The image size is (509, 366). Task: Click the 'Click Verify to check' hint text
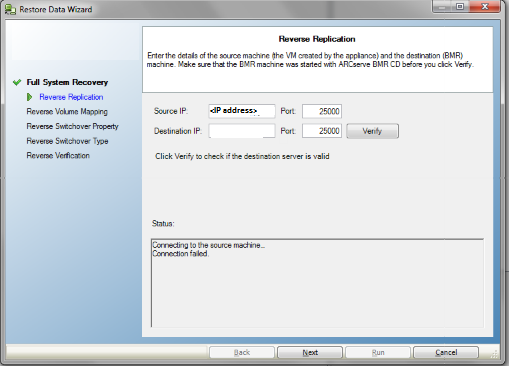(x=242, y=156)
